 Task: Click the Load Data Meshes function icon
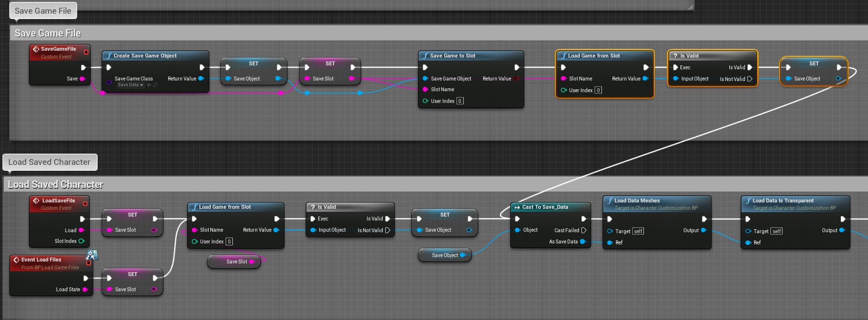pos(610,200)
